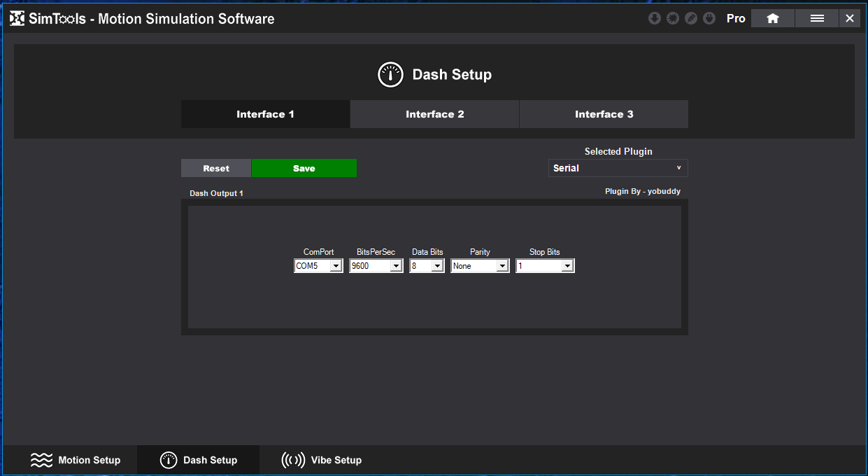Open the BitsPerSec dropdown showing 9600
The width and height of the screenshot is (868, 476).
click(376, 266)
